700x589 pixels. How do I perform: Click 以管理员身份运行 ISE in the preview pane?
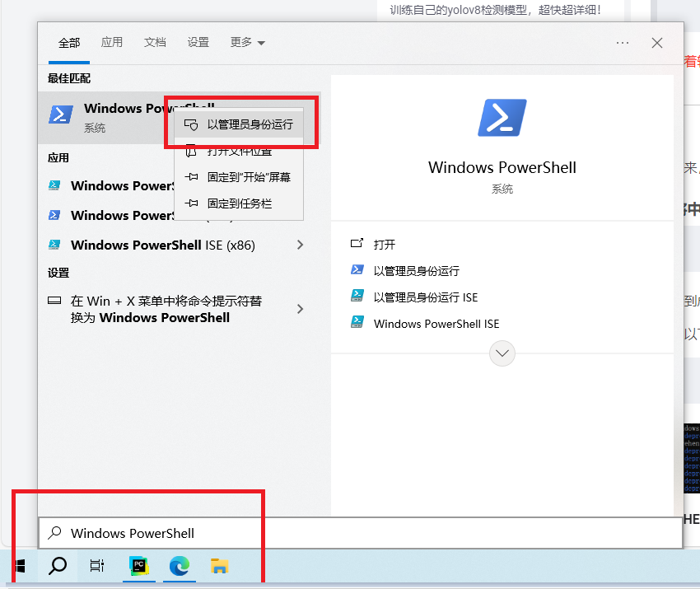(x=426, y=297)
